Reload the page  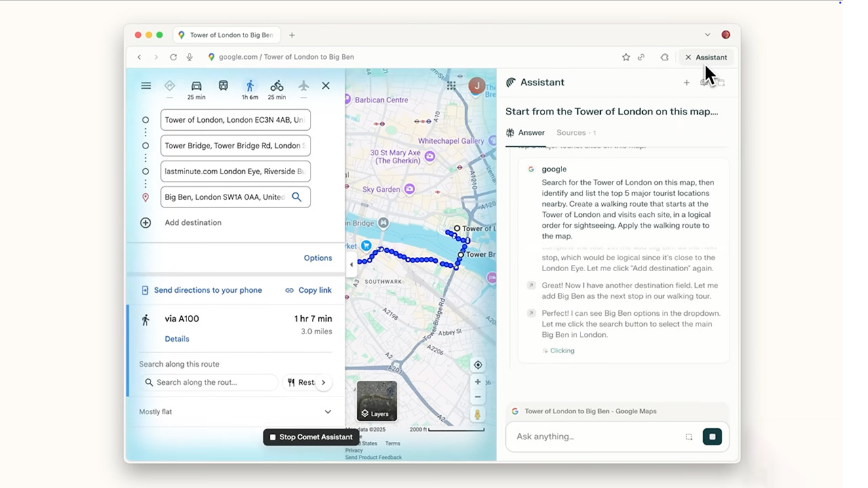click(x=174, y=57)
